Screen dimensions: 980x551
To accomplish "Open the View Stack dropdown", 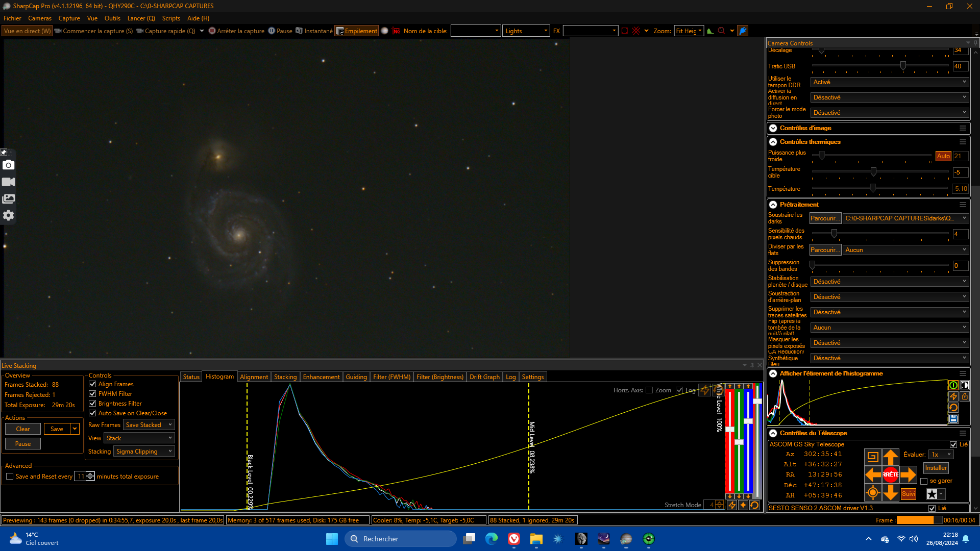I will point(139,438).
